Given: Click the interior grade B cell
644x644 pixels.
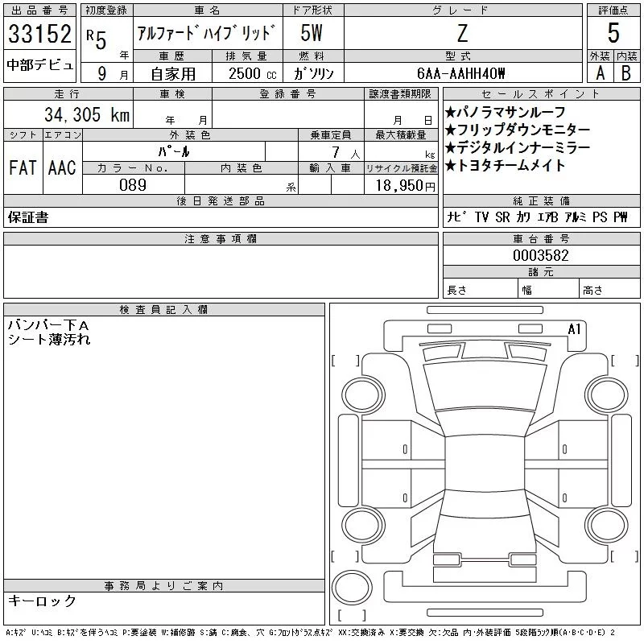Looking at the screenshot, I should tap(626, 72).
